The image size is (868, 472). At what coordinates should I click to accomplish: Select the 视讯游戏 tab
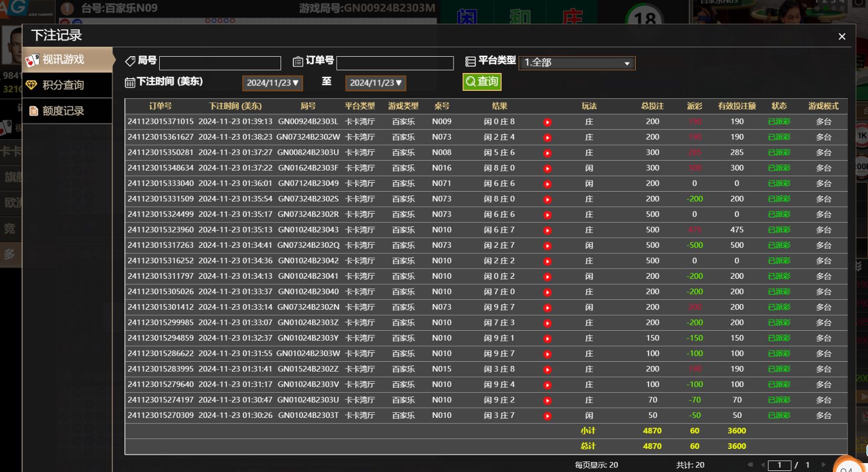pos(67,60)
